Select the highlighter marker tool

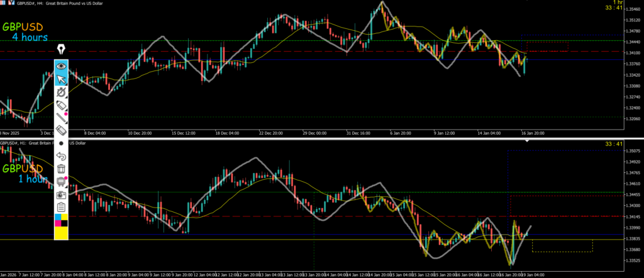(61, 104)
